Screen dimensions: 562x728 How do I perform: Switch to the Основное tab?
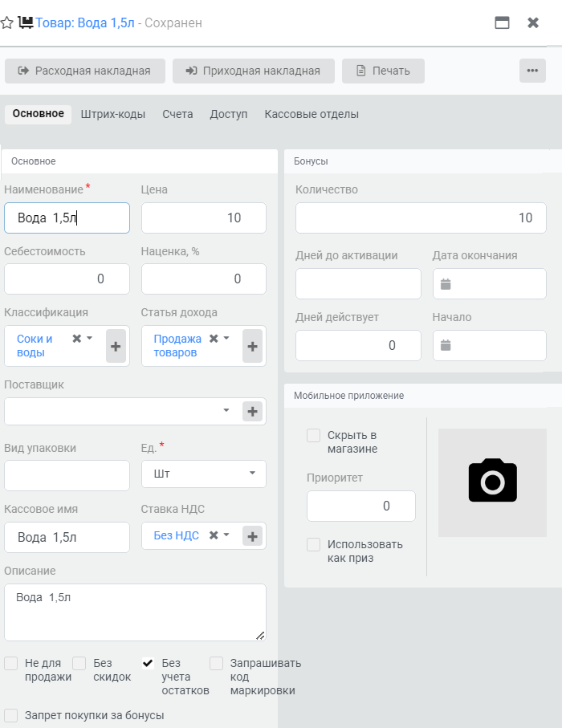[38, 114]
